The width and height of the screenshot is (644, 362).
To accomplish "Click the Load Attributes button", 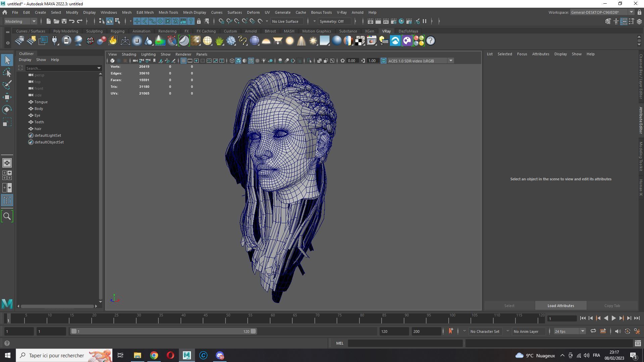I will (x=560, y=306).
